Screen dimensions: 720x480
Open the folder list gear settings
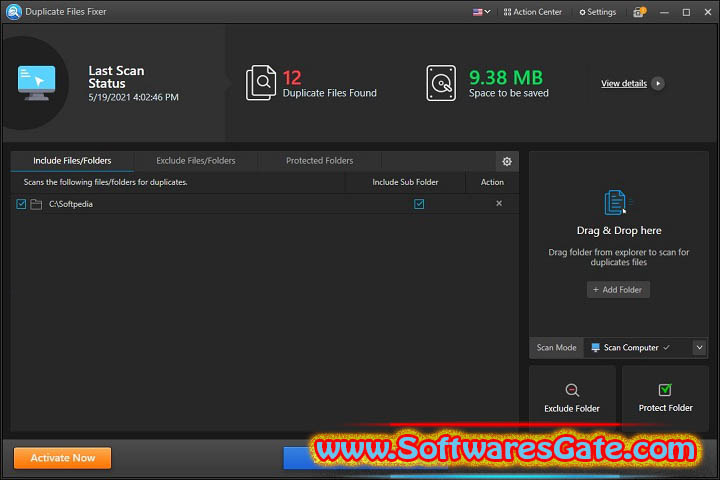click(x=507, y=162)
